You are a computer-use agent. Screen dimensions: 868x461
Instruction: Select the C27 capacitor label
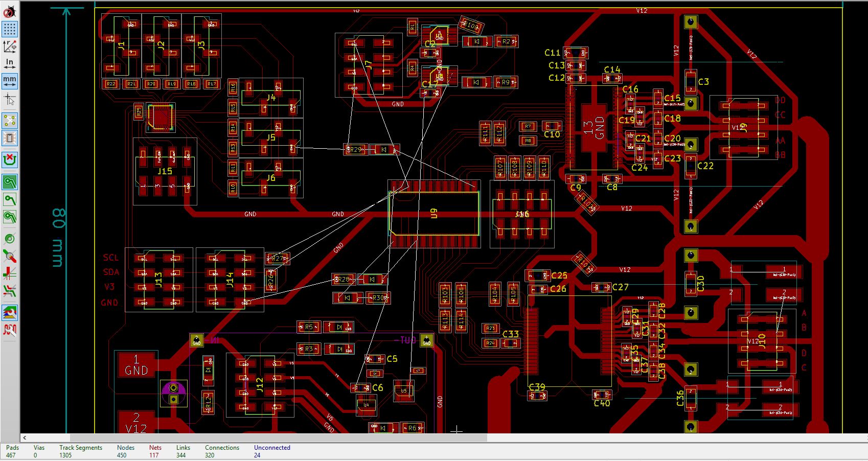pos(621,287)
